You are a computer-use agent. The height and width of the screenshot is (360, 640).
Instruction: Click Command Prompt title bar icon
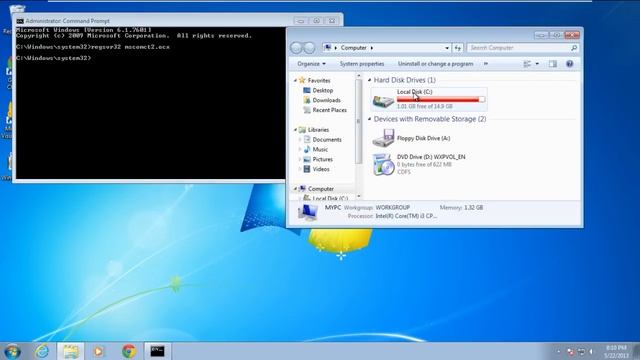tap(20, 21)
